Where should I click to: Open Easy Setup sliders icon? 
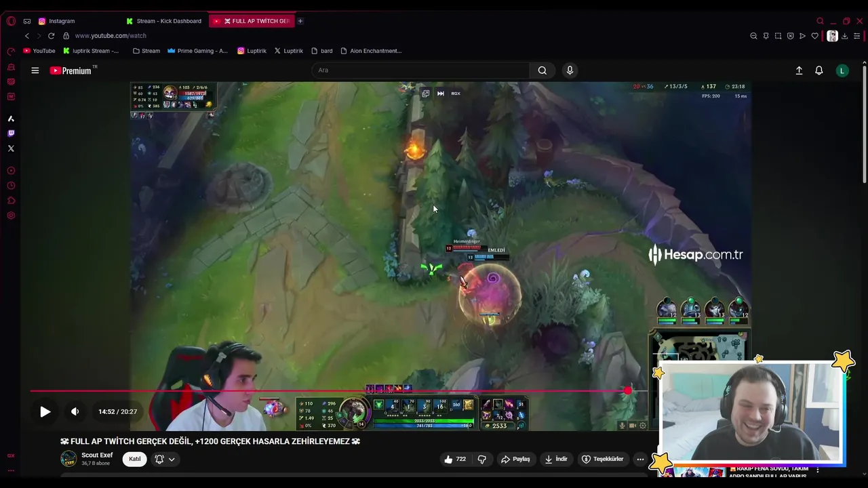coord(856,36)
